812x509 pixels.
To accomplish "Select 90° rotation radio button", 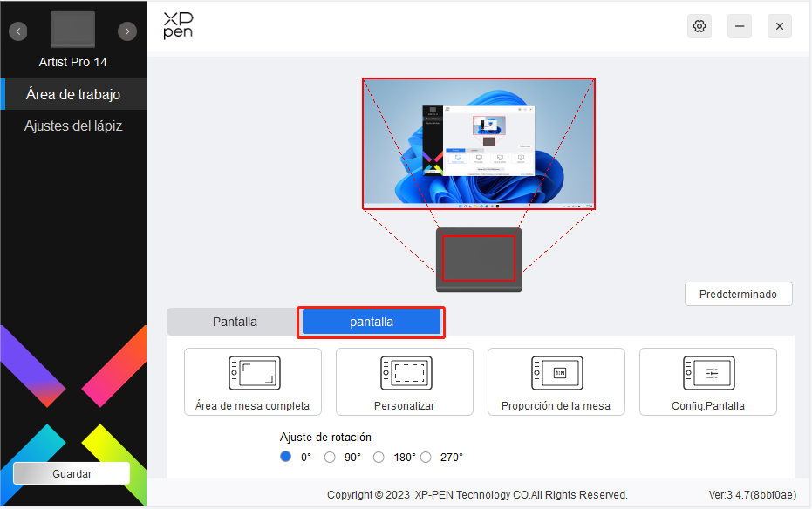I will 330,458.
